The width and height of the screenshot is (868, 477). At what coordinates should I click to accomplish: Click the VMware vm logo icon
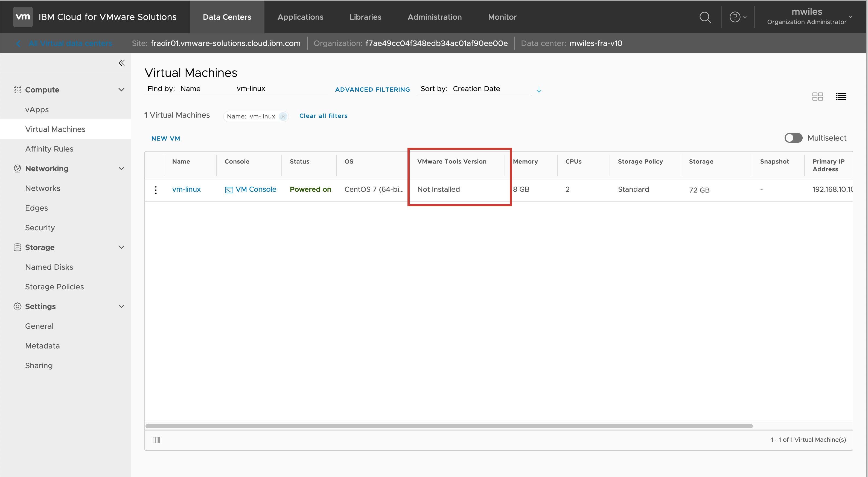[x=23, y=17]
